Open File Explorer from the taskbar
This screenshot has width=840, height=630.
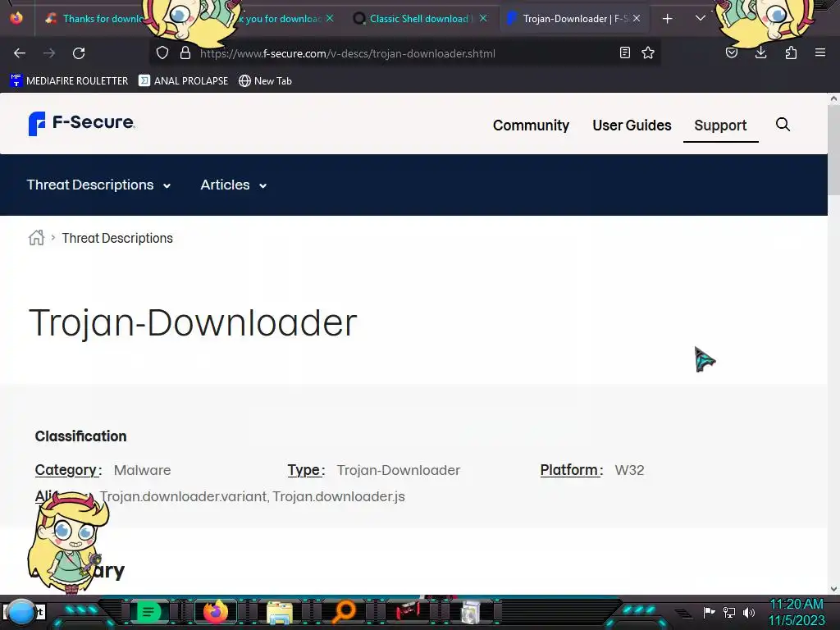(x=279, y=612)
